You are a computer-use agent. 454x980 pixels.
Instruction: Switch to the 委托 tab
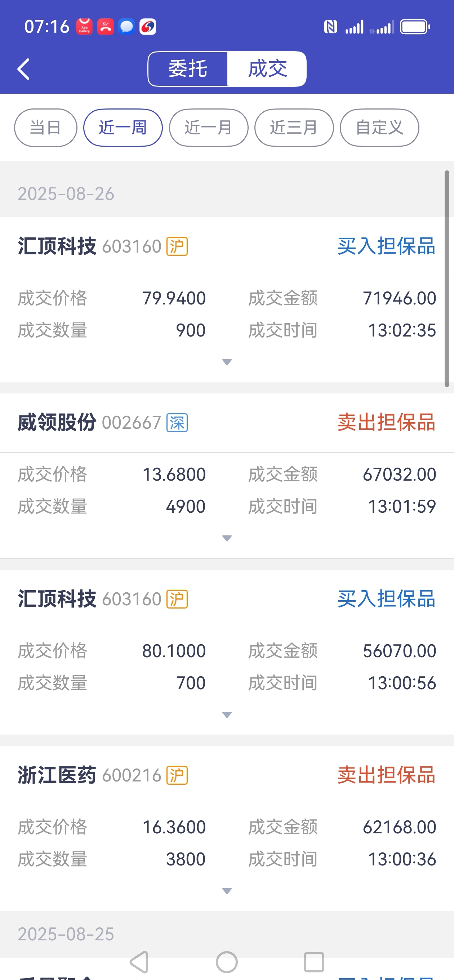pos(188,69)
